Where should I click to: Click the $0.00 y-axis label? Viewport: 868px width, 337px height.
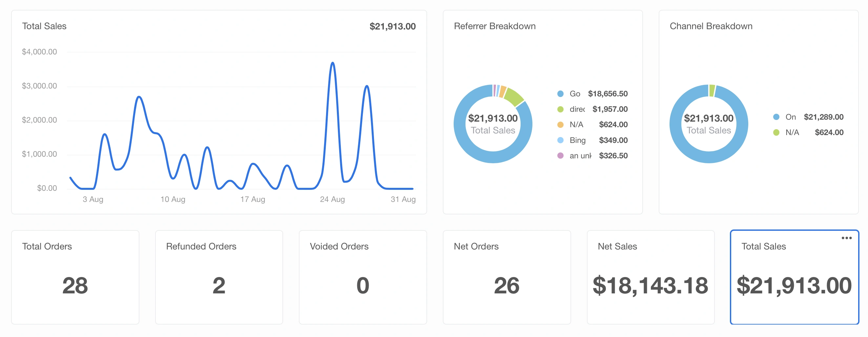pos(47,188)
